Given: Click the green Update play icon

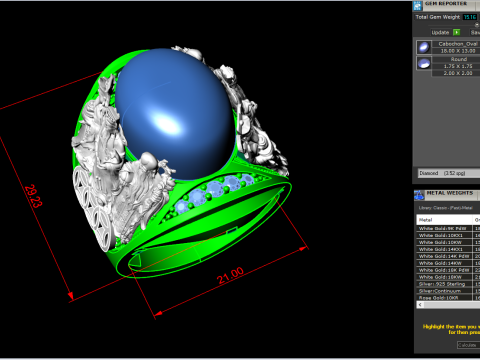Looking at the screenshot, I should click(456, 32).
